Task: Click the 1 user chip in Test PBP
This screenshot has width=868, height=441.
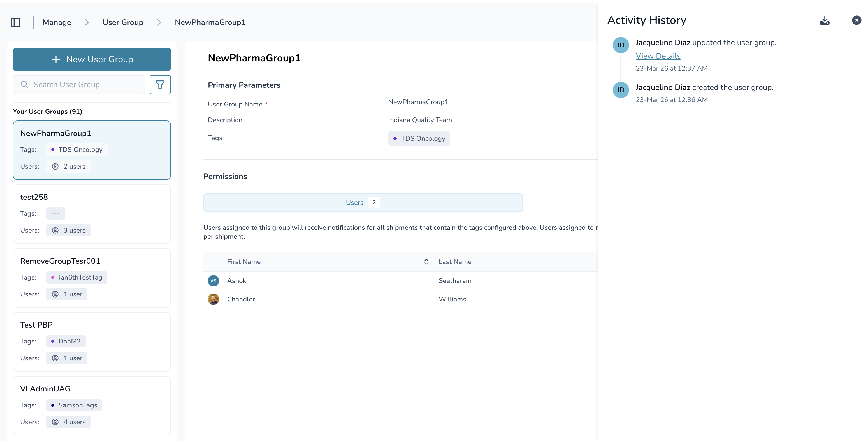Action: pyautogui.click(x=67, y=358)
